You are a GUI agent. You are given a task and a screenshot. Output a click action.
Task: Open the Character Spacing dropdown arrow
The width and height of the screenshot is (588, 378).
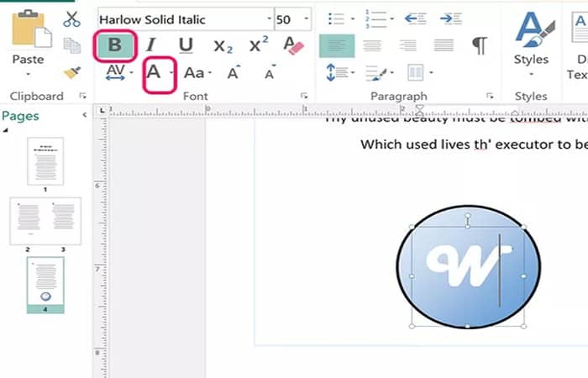point(131,72)
